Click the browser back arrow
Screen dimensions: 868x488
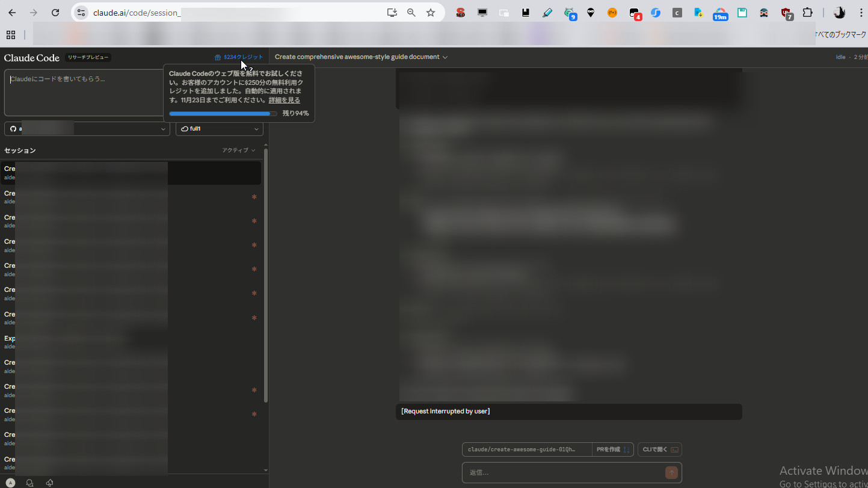tap(12, 12)
